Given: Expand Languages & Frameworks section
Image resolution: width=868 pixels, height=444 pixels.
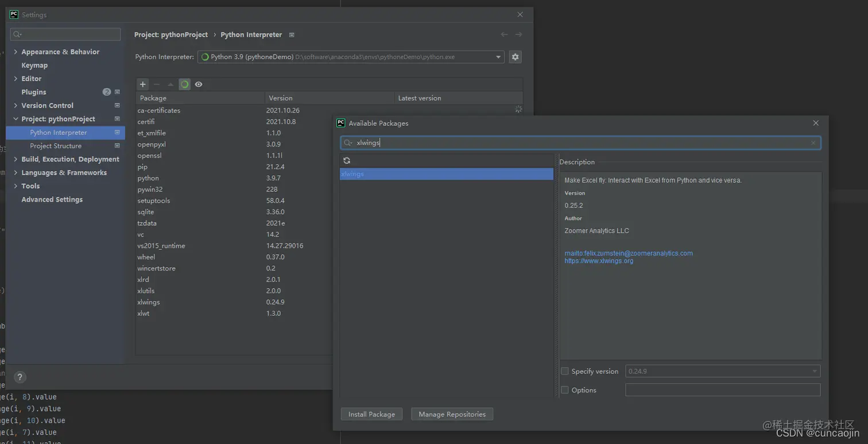Looking at the screenshot, I should 15,173.
